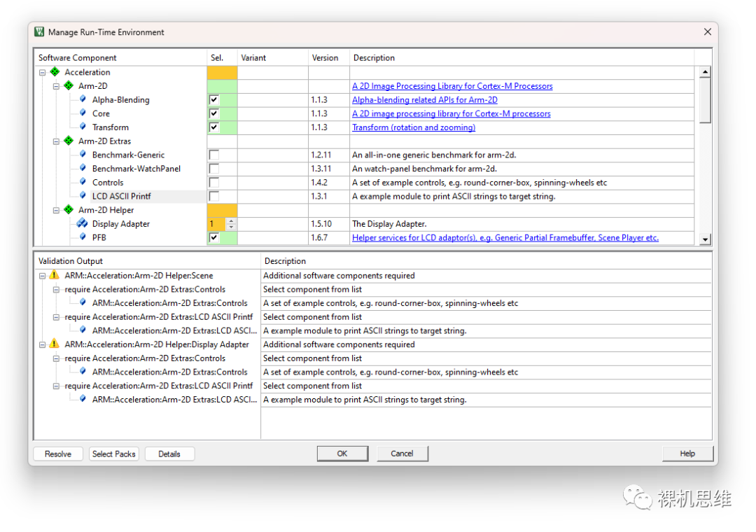Open the Alpha-blending related APIs link
This screenshot has height=532, width=756.
tap(425, 100)
